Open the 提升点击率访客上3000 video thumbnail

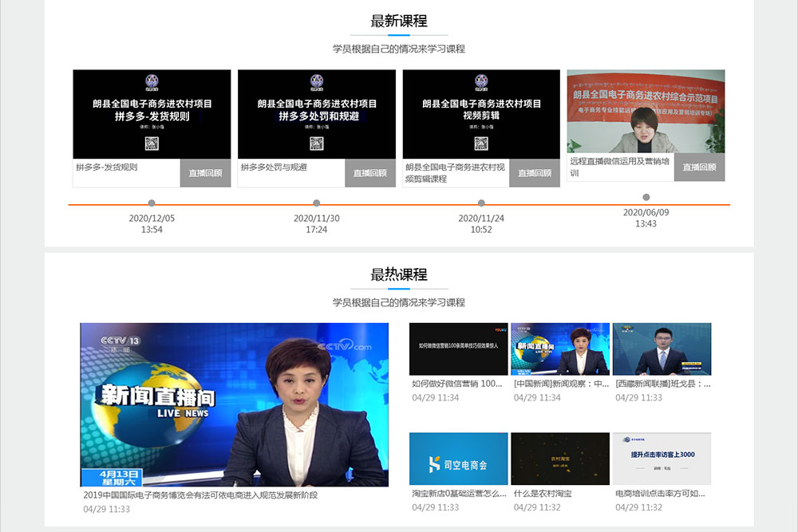tap(662, 459)
